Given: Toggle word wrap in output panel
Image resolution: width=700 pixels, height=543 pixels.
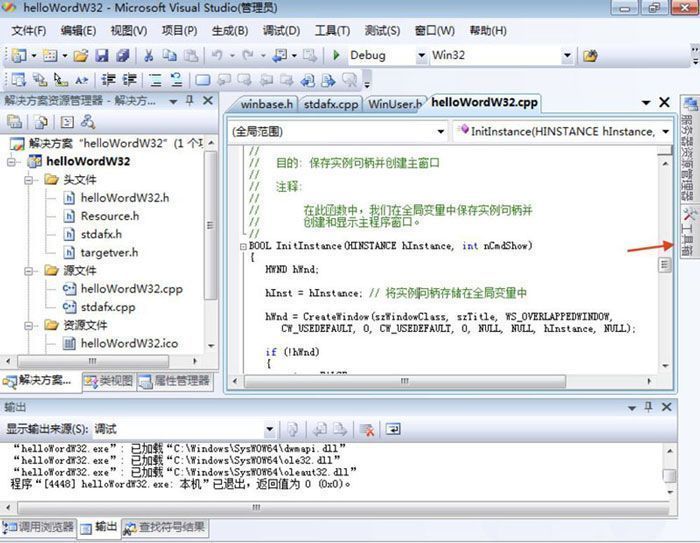Looking at the screenshot, I should coord(393,430).
